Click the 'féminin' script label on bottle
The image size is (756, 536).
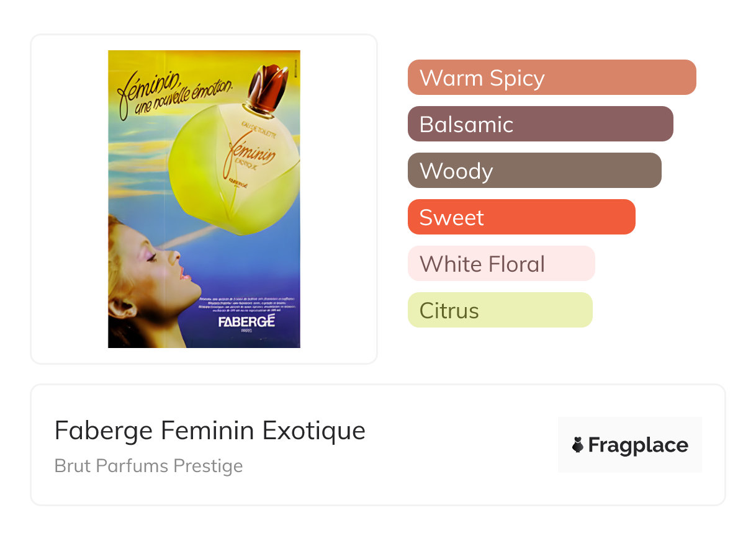251,151
